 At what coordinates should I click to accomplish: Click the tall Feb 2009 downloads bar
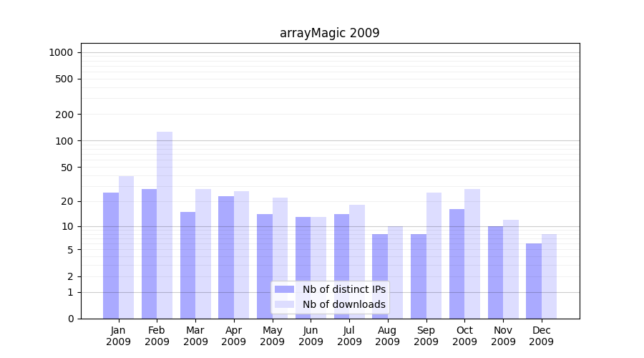(x=165, y=225)
